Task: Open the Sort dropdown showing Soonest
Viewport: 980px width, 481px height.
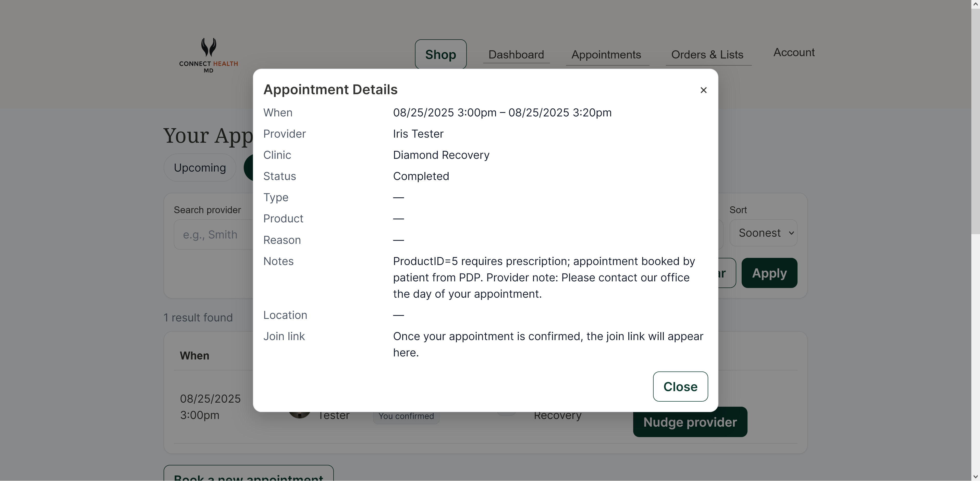Action: 763,233
